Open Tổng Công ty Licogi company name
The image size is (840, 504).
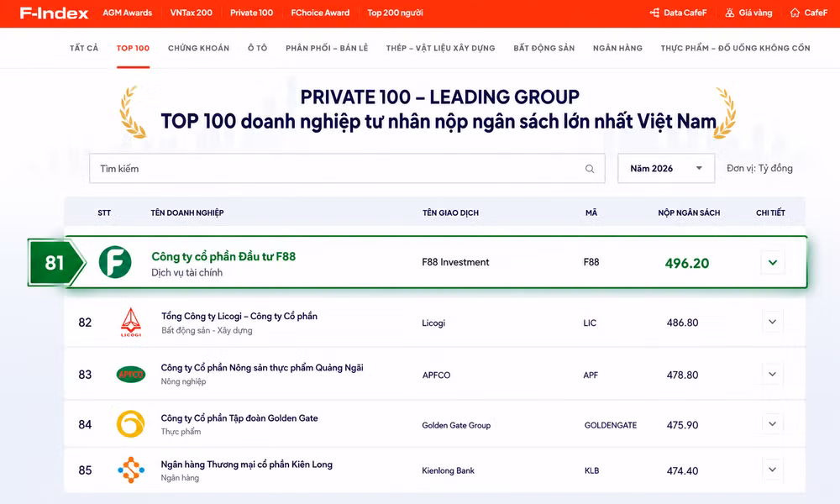239,316
